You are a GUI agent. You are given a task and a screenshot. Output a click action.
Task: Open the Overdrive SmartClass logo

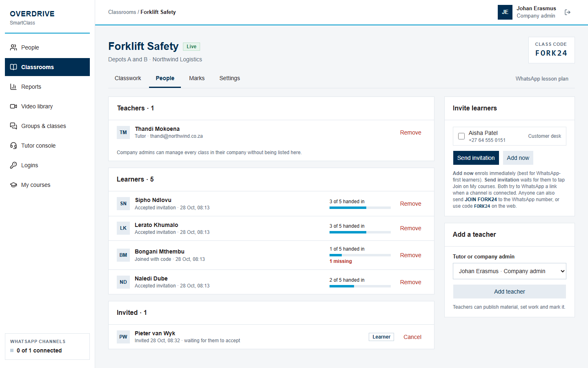(x=32, y=17)
